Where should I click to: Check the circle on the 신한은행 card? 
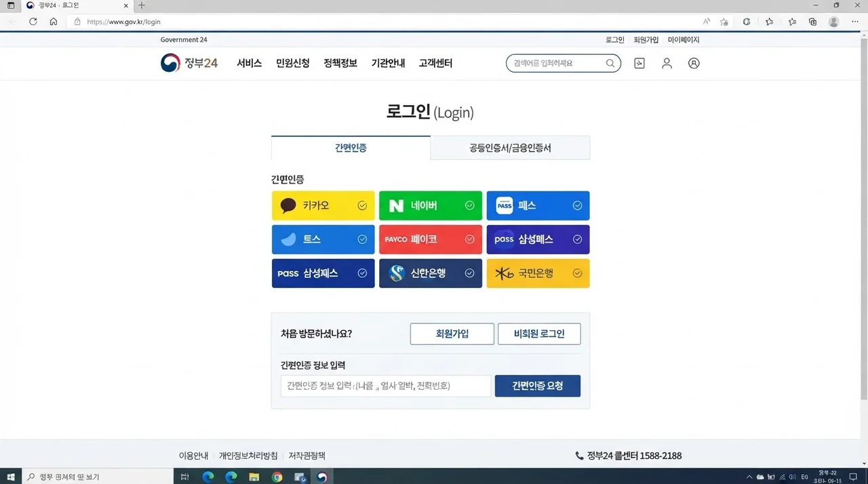(x=469, y=273)
